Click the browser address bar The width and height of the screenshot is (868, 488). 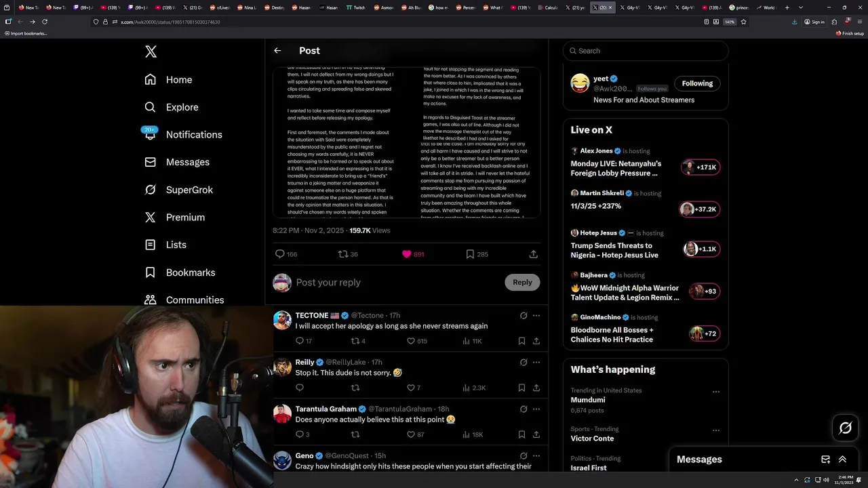393,22
